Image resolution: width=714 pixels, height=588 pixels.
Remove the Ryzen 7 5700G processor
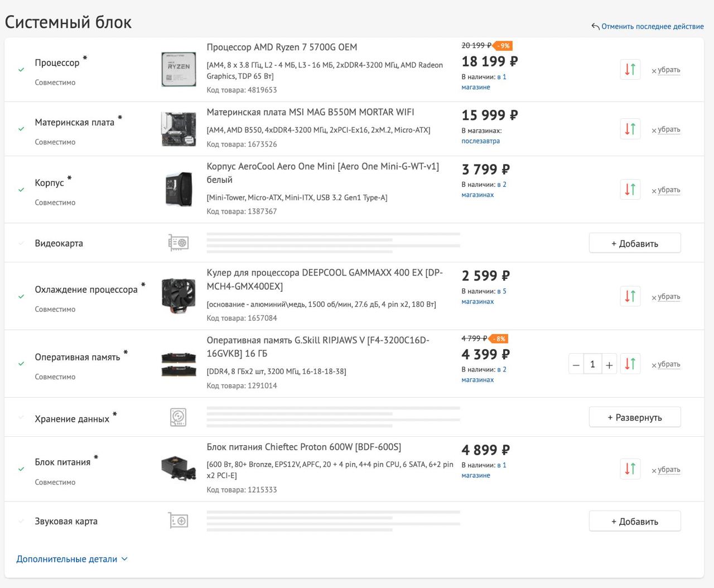pos(666,70)
